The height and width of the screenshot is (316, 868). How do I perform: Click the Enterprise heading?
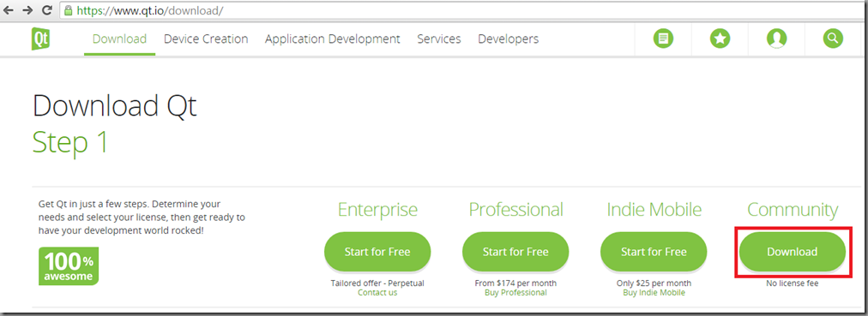377,210
